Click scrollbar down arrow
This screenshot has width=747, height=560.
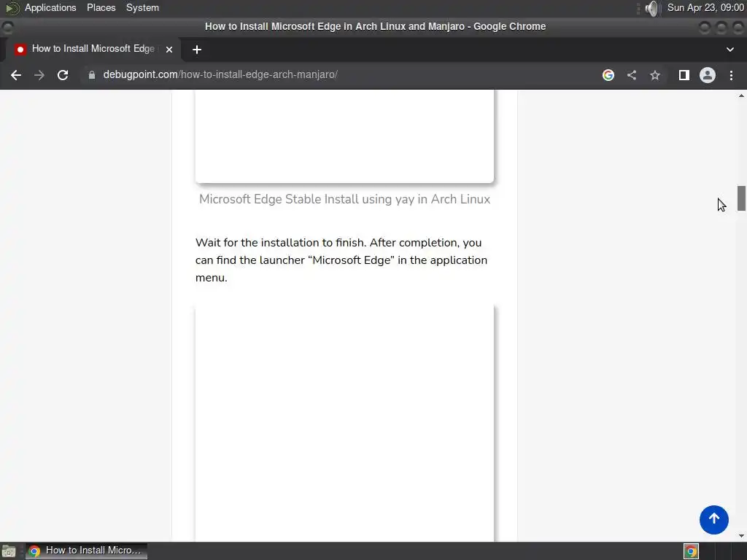[741, 536]
